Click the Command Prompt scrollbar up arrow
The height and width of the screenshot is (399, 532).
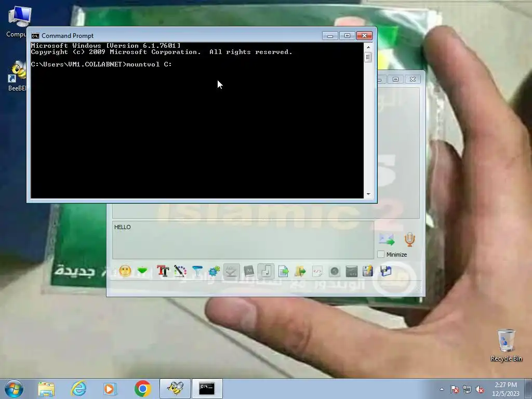pyautogui.click(x=368, y=46)
